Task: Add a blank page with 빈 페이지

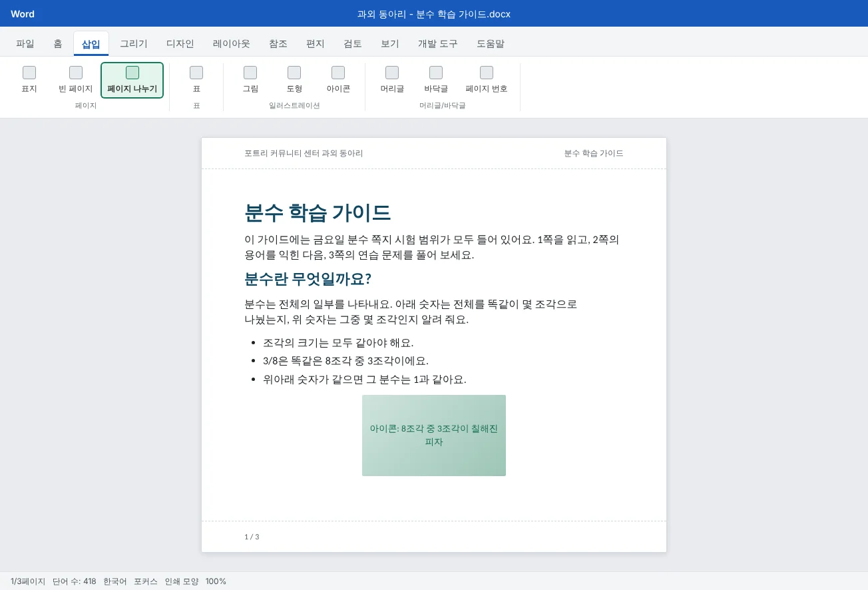Action: coord(76,80)
